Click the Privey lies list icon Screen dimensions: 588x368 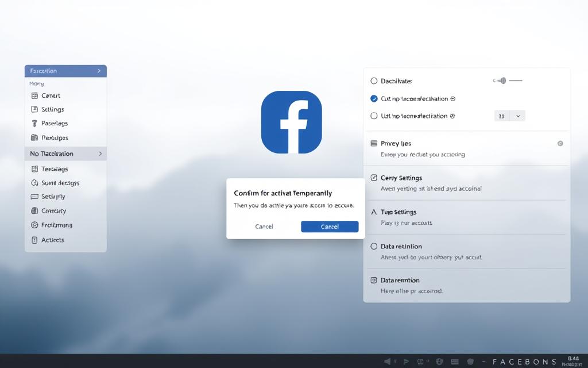(374, 143)
